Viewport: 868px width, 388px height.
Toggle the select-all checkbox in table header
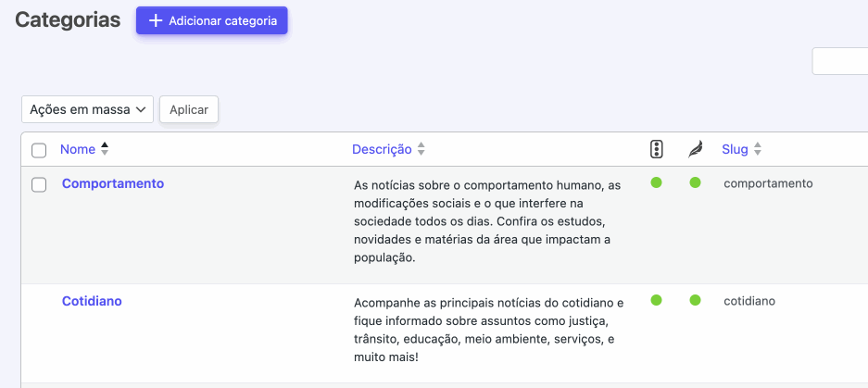point(39,150)
